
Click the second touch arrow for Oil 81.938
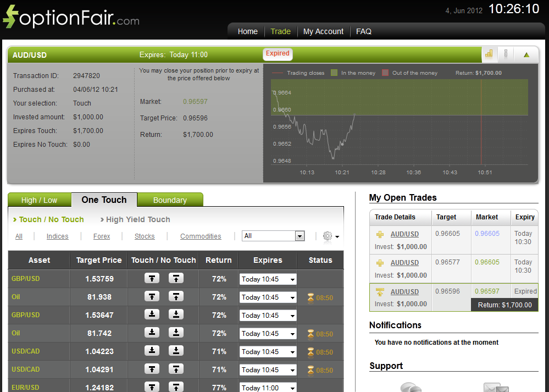[176, 297]
